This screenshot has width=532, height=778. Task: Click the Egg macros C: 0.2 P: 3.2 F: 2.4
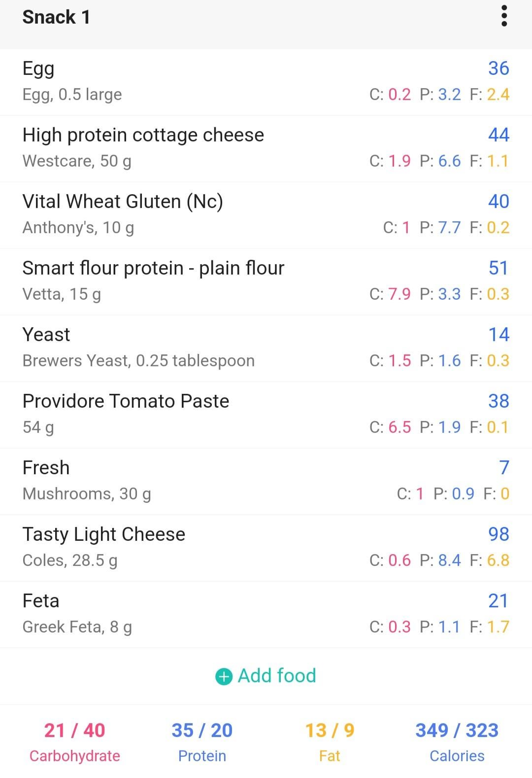coord(439,94)
